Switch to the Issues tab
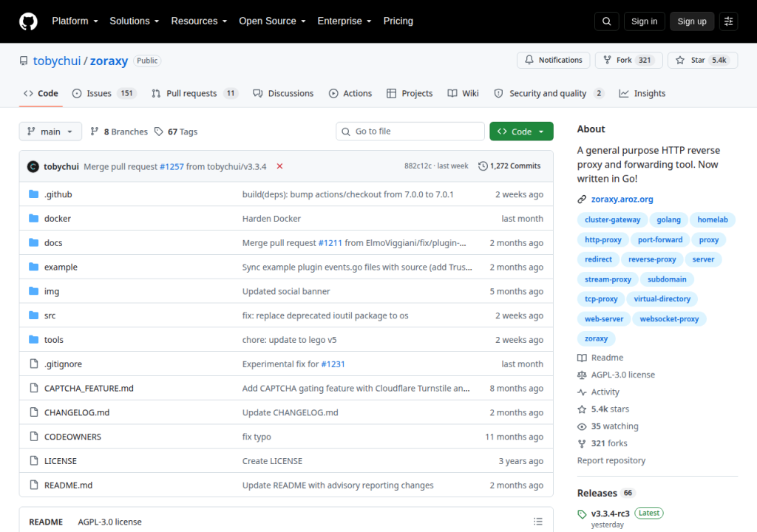The image size is (757, 532). click(104, 93)
